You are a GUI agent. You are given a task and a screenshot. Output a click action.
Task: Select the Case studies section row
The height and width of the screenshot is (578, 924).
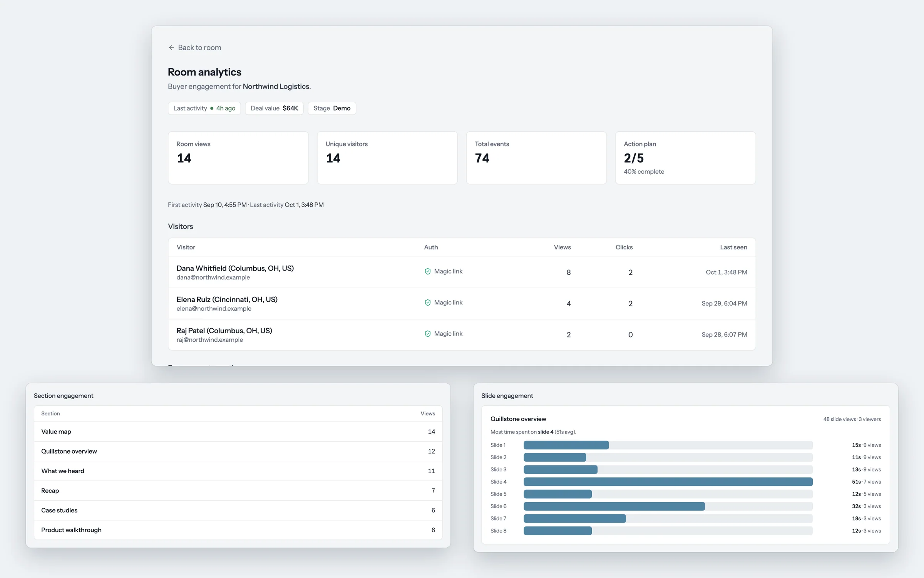point(238,510)
